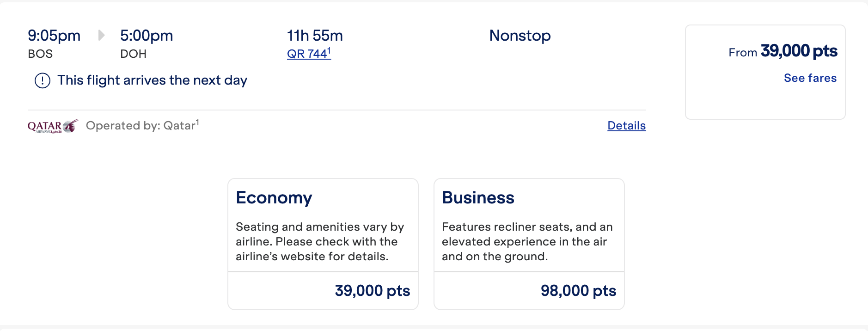Click the DOH airport code

click(133, 54)
